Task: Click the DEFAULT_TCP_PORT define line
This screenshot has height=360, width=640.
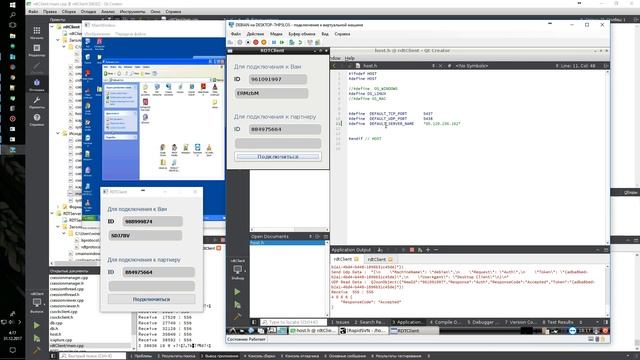Action: click(x=391, y=114)
